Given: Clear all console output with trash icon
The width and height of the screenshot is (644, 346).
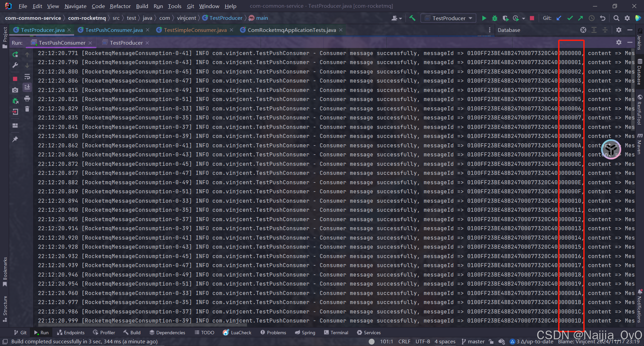Looking at the screenshot, I should point(27,109).
